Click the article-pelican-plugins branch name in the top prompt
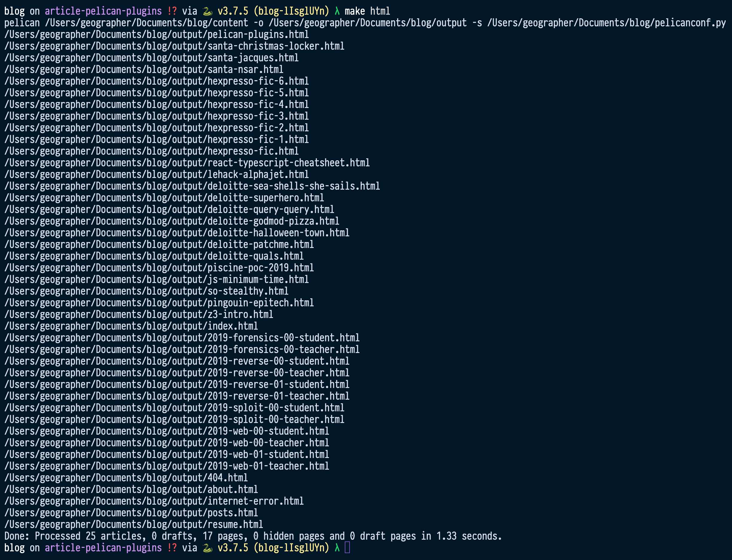Screen dimensions: 732x560 (103, 11)
